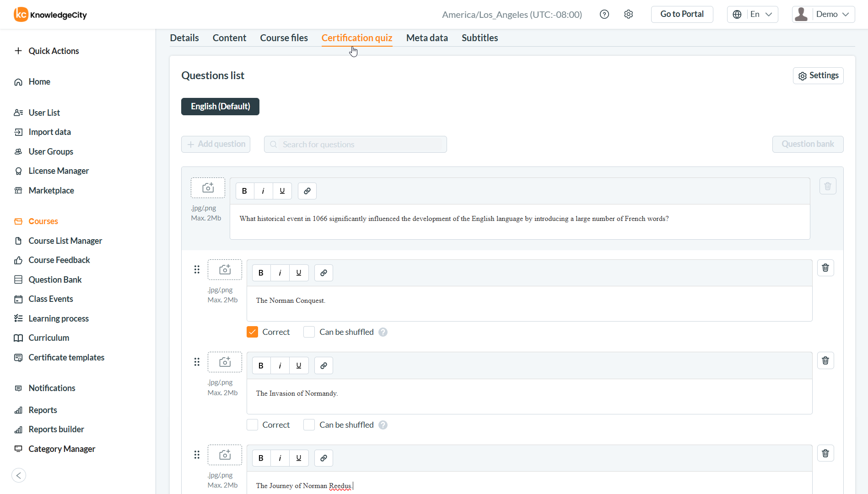Apply bold in the question text editor
This screenshot has width=868, height=494.
[245, 191]
